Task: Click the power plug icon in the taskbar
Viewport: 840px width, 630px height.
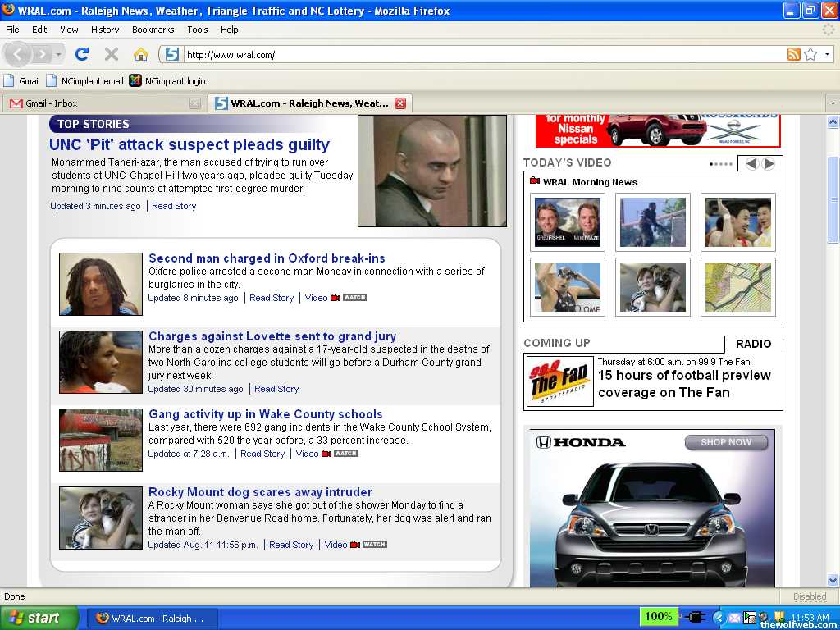Action: [695, 617]
